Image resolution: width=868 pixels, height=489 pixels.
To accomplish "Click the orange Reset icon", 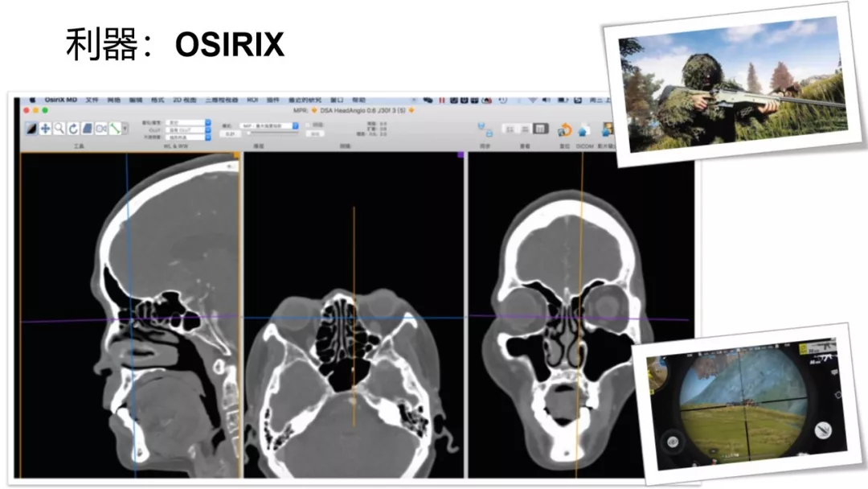I will (564, 129).
